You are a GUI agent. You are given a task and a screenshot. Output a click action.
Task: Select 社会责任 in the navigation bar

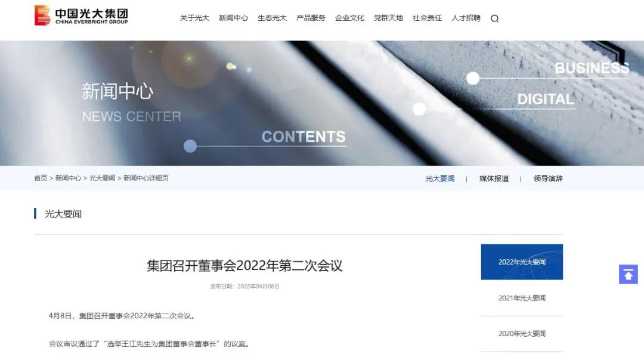427,18
